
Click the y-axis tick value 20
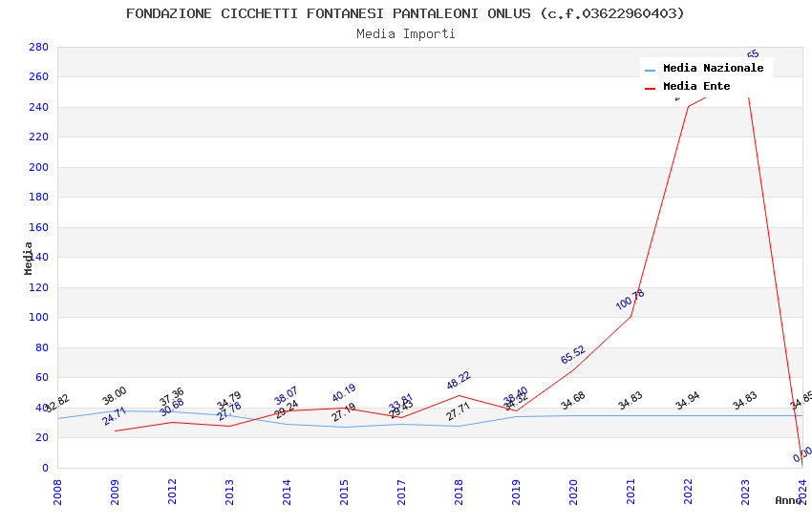tap(42, 437)
